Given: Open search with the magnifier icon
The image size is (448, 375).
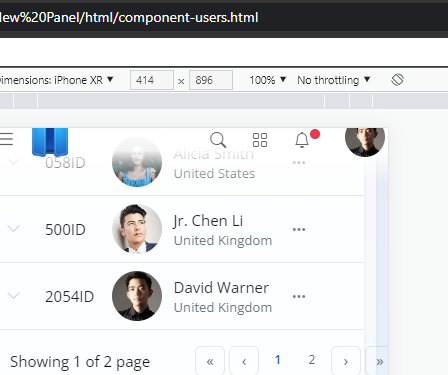Looking at the screenshot, I should click(x=218, y=140).
